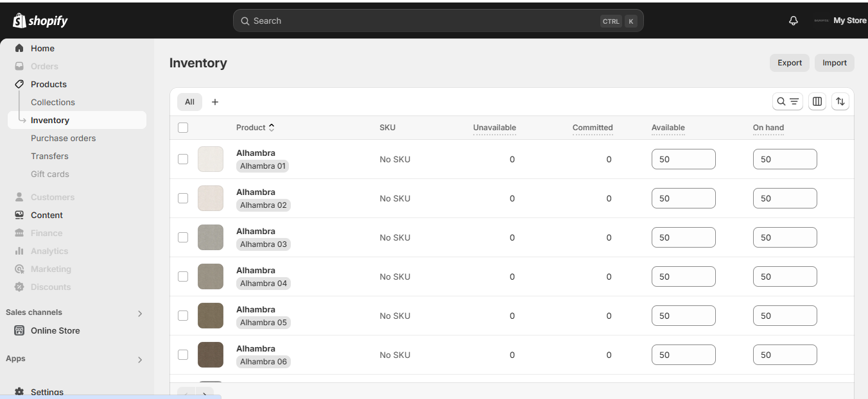
Task: Click the Export button
Action: (789, 63)
